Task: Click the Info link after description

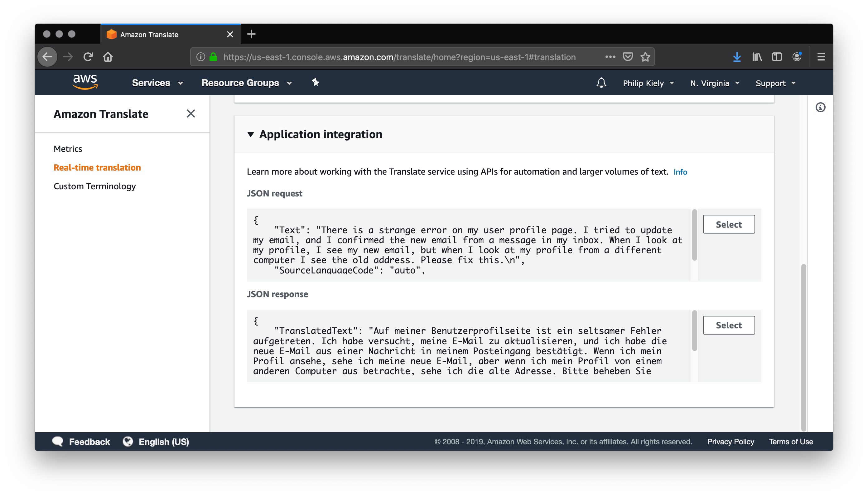Action: click(680, 172)
